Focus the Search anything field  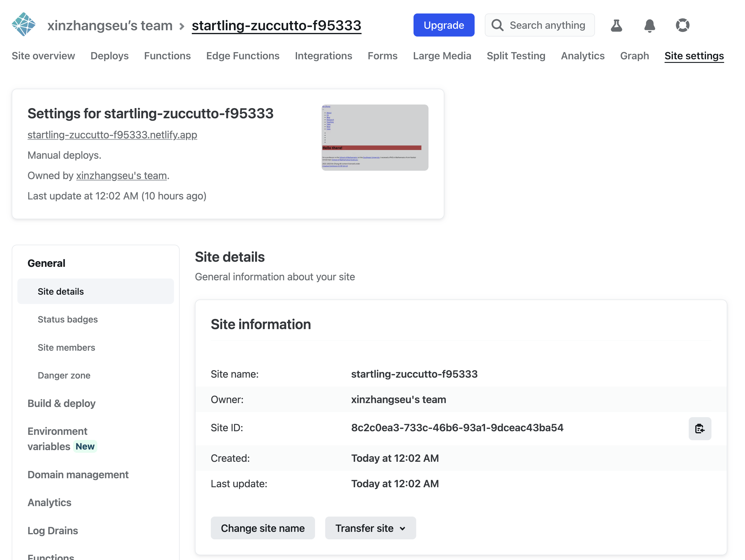click(x=547, y=25)
